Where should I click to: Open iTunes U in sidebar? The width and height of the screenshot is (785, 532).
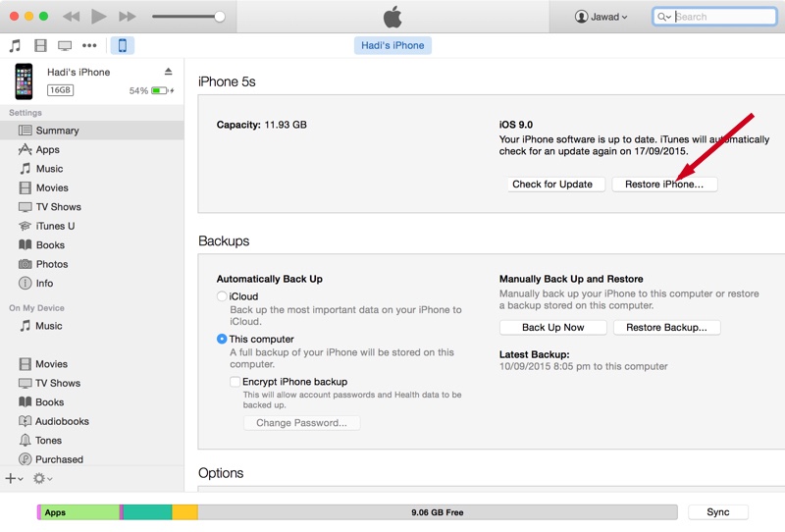(x=92, y=226)
